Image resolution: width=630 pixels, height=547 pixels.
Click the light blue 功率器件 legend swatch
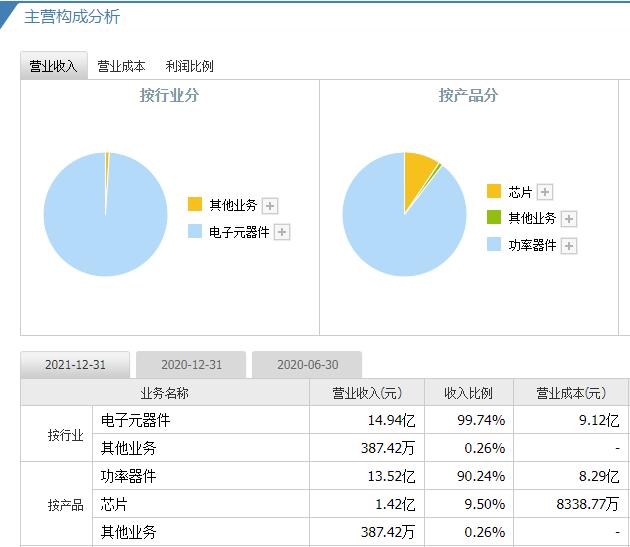494,245
